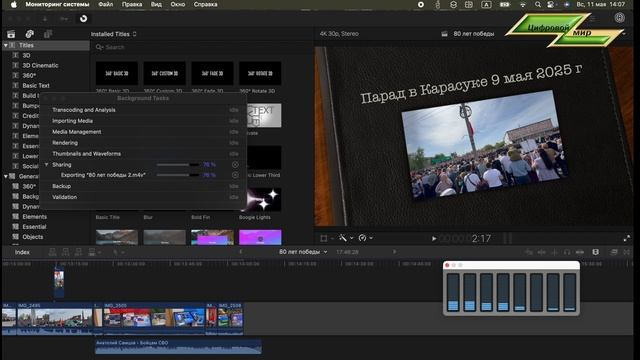Toggle the timeline Index panel

[x=22, y=252]
